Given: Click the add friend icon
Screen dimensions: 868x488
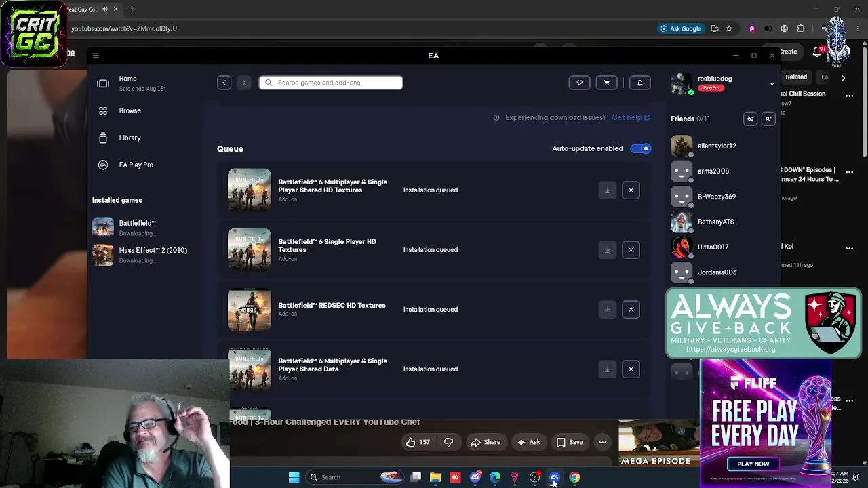Looking at the screenshot, I should (x=768, y=119).
